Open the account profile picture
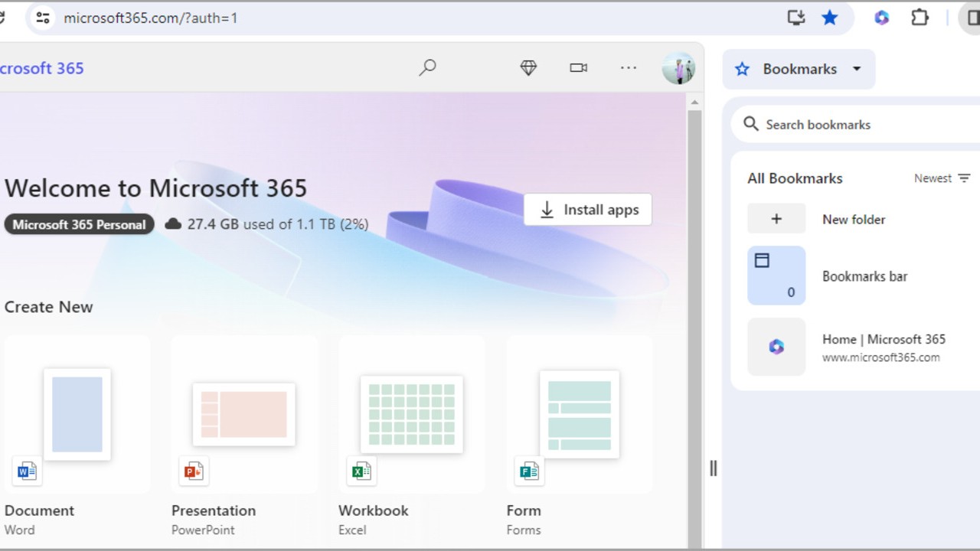Image resolution: width=980 pixels, height=551 pixels. (678, 68)
